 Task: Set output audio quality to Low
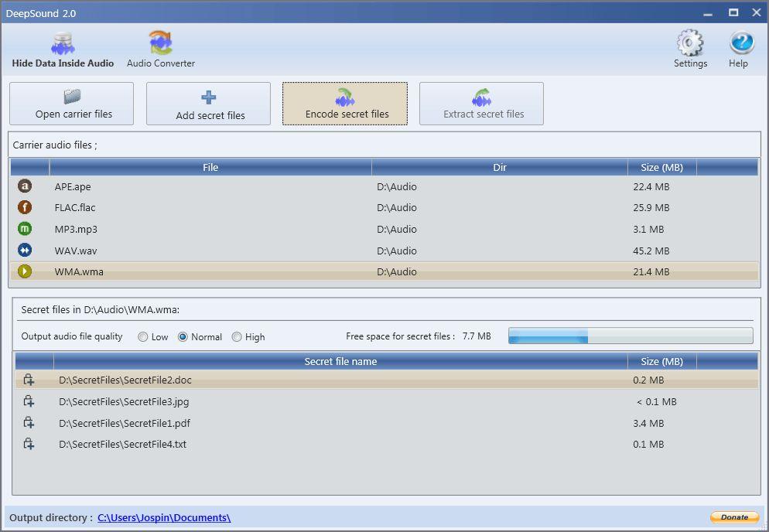[143, 337]
